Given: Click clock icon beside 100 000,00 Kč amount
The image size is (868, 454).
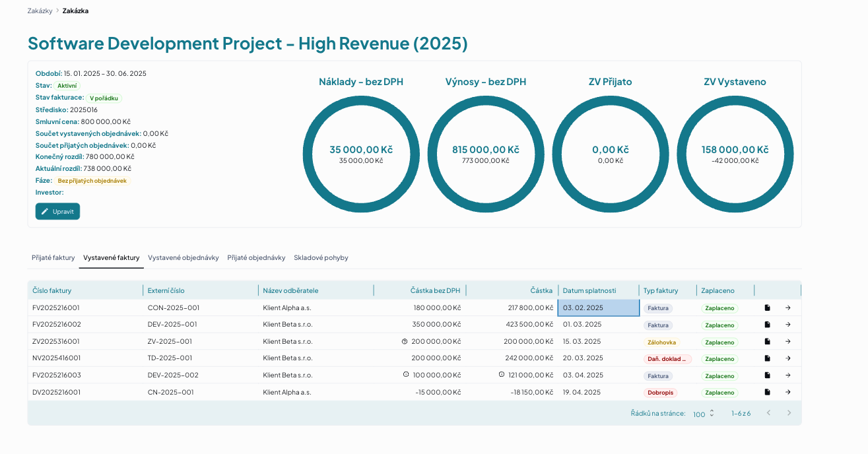Looking at the screenshot, I should [406, 375].
